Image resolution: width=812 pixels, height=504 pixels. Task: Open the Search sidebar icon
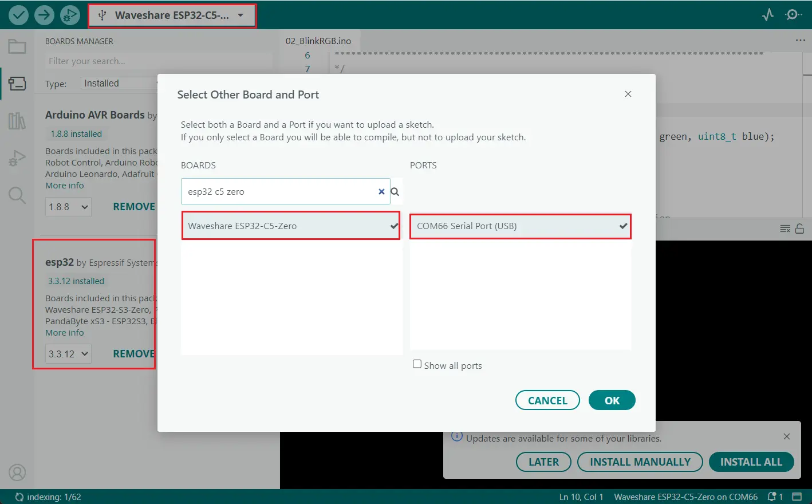coord(17,195)
